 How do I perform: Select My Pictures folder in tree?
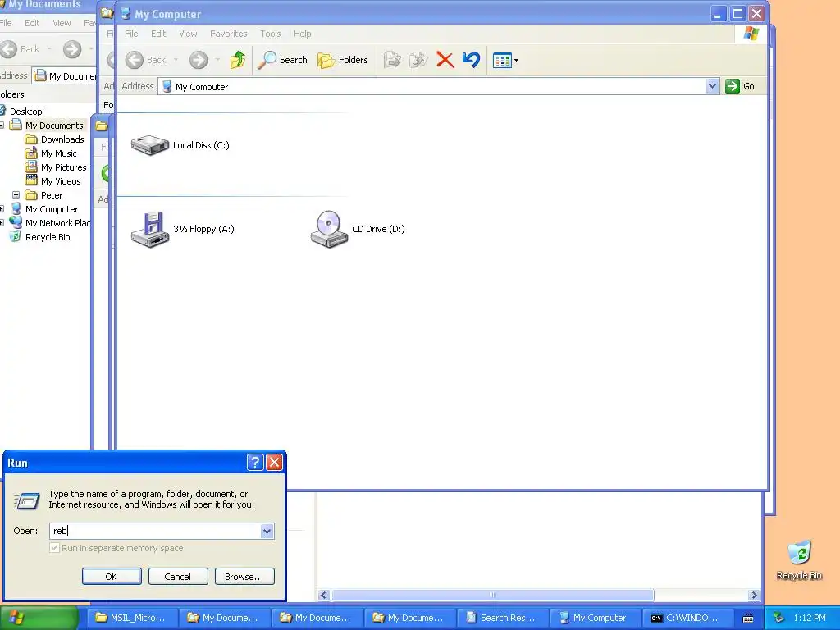coord(63,167)
